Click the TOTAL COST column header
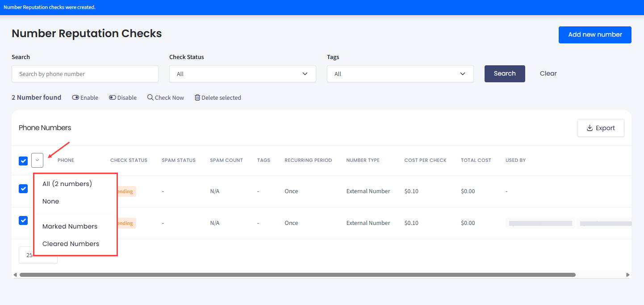 point(476,160)
